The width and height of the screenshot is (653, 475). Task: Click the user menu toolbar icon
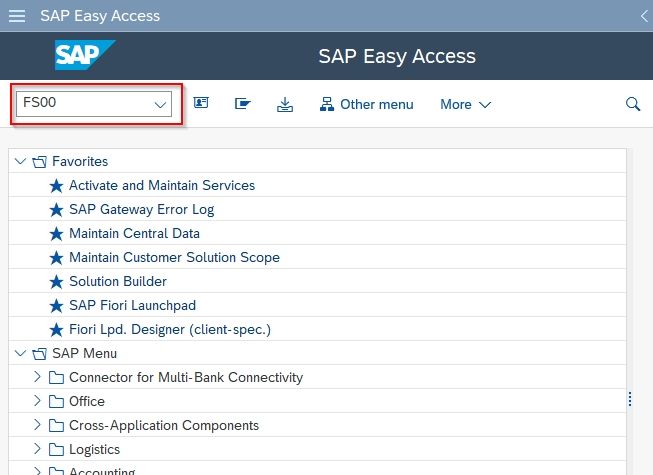[x=201, y=103]
